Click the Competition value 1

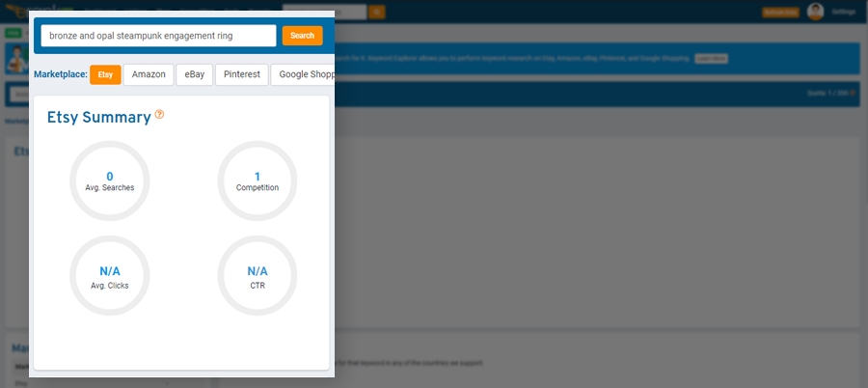pyautogui.click(x=258, y=177)
